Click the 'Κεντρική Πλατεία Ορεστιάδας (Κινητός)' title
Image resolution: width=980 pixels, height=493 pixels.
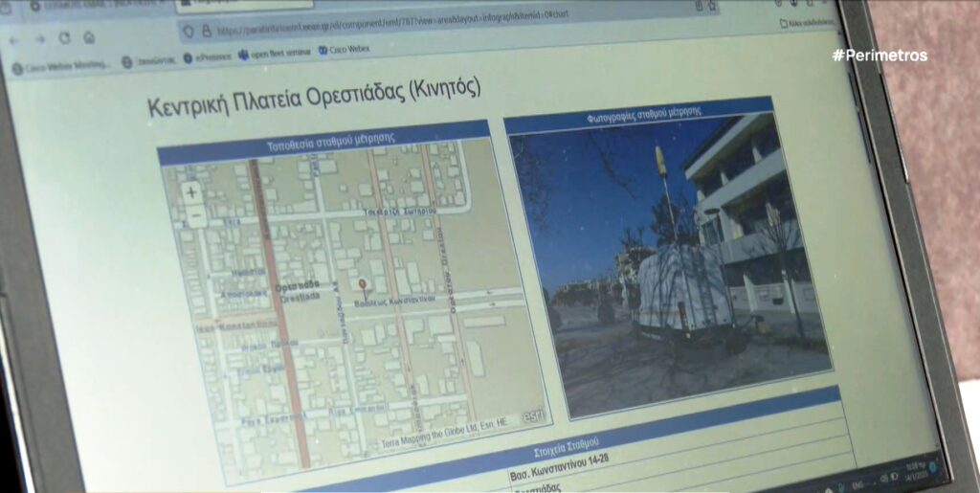point(314,98)
